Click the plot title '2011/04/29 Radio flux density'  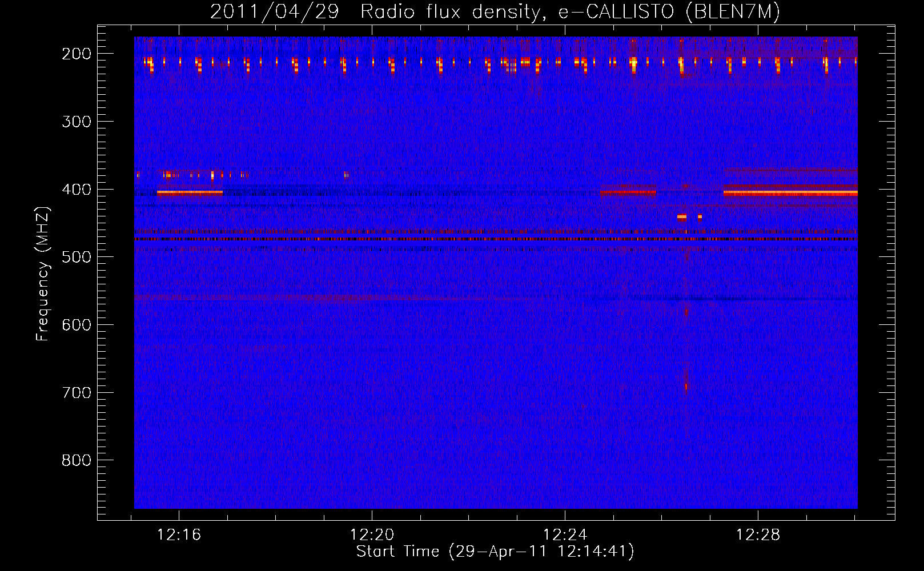(x=495, y=11)
